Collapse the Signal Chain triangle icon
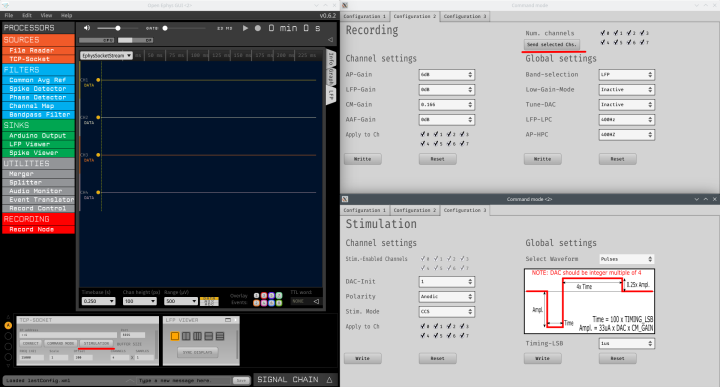 (x=329, y=380)
